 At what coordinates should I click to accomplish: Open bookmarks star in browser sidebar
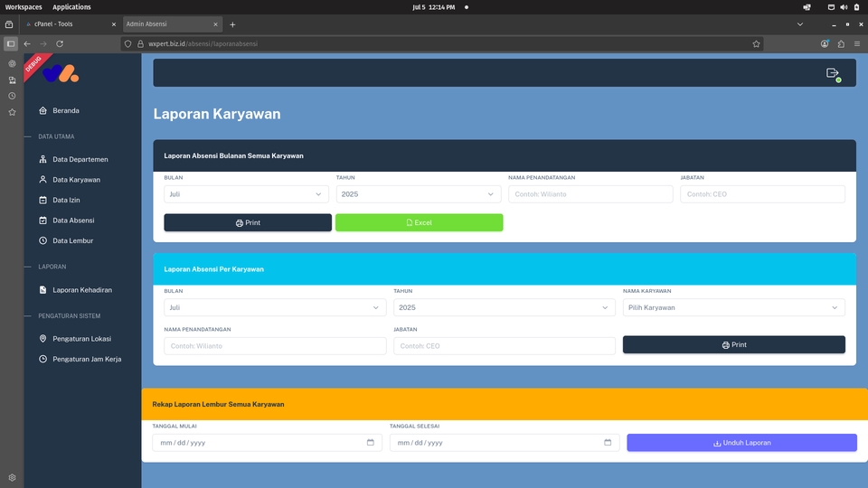click(x=12, y=112)
